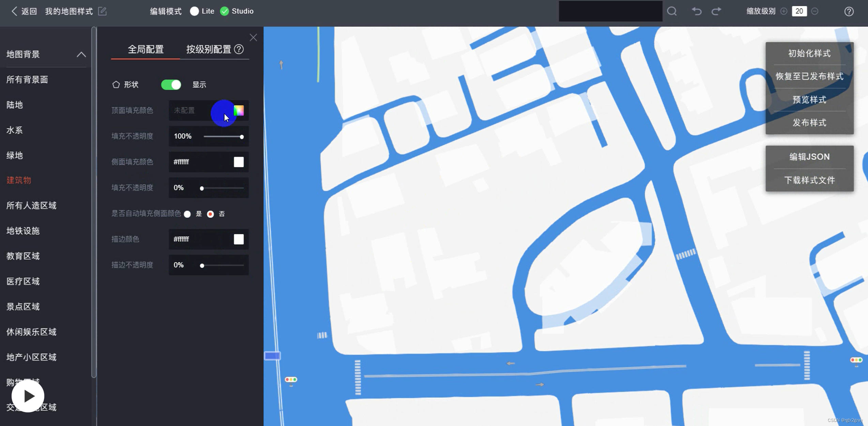The width and height of the screenshot is (868, 426).
Task: Select 是 for auto side fill
Action: (187, 214)
